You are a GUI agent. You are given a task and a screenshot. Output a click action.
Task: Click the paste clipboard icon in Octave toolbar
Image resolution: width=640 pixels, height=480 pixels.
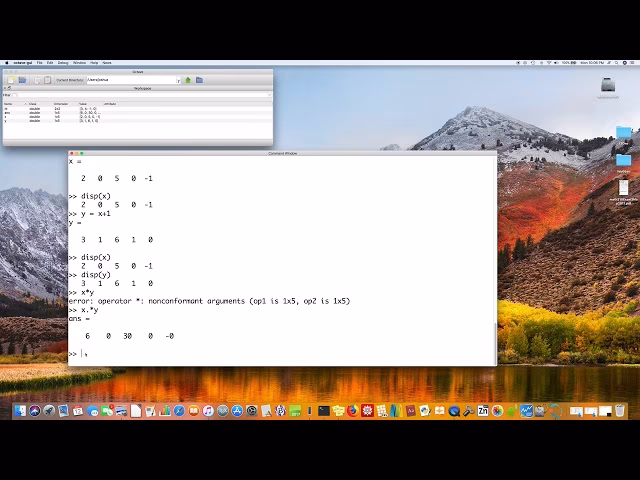pos(47,80)
